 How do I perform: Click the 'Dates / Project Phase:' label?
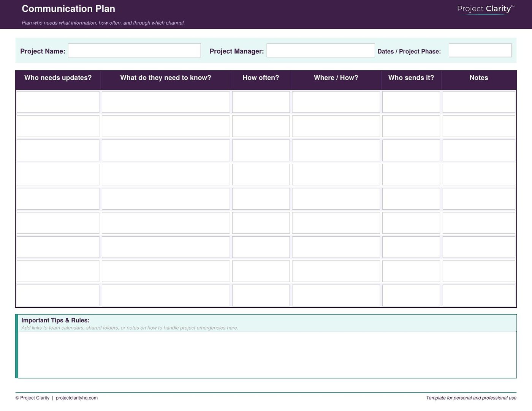pyautogui.click(x=409, y=52)
